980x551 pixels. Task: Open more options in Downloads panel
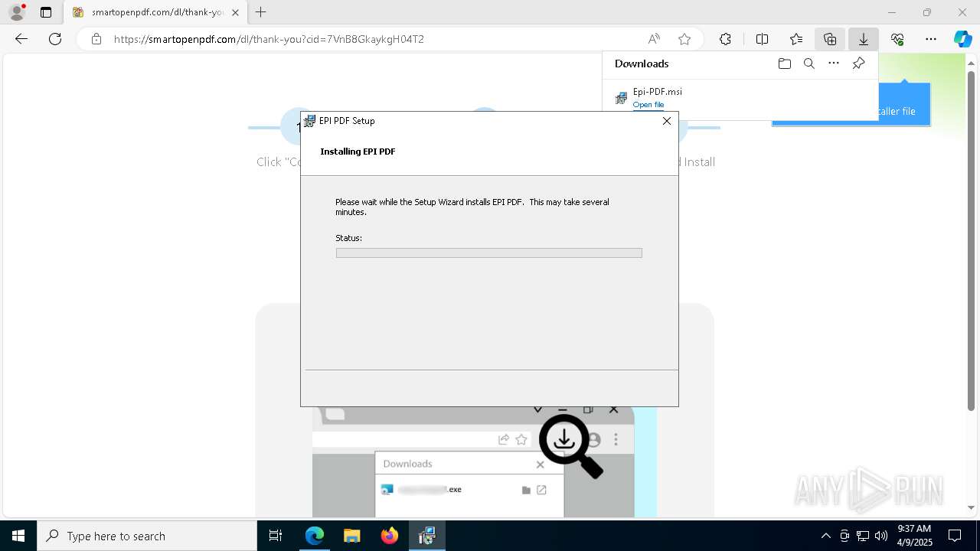point(834,64)
